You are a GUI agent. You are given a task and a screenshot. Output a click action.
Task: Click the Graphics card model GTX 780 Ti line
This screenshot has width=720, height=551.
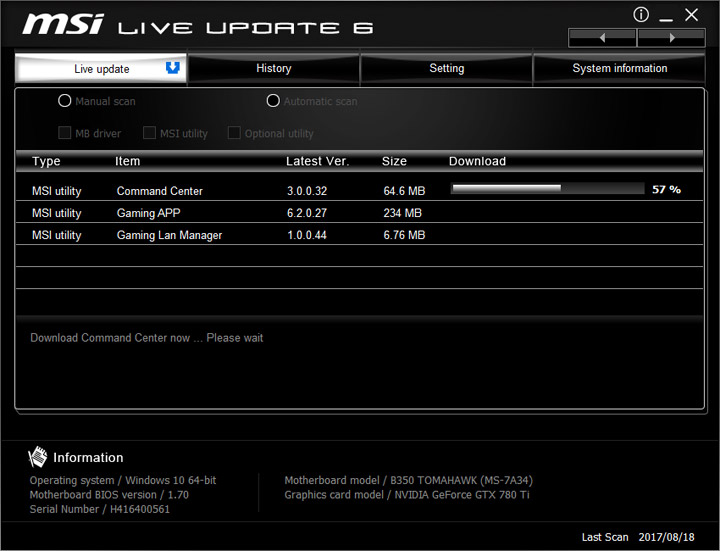pyautogui.click(x=407, y=495)
